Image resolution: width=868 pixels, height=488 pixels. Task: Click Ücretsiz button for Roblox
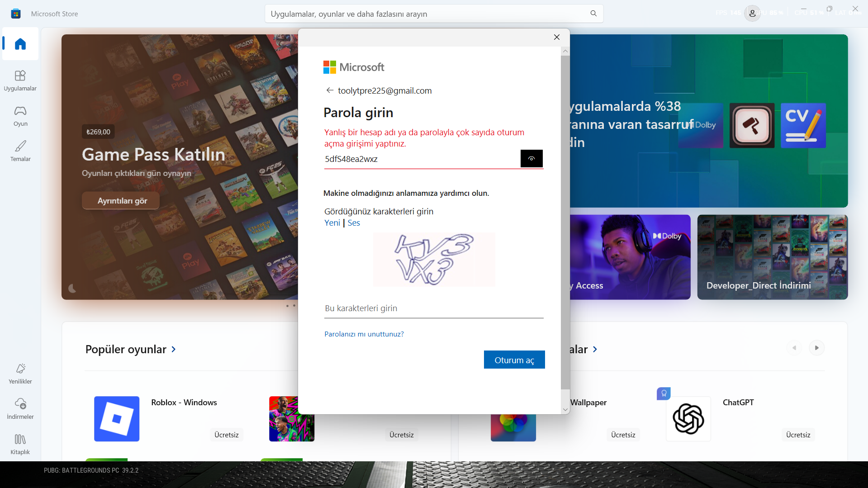[x=227, y=435]
